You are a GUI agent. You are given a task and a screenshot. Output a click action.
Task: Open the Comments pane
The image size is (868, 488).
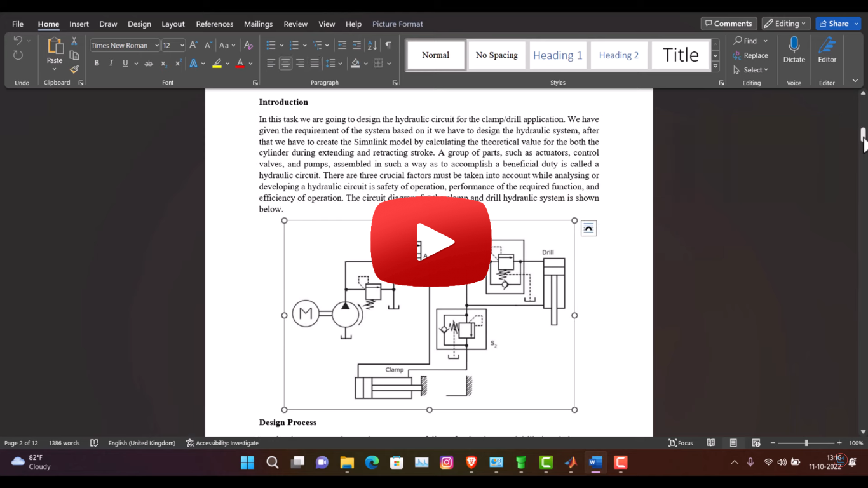tap(729, 24)
